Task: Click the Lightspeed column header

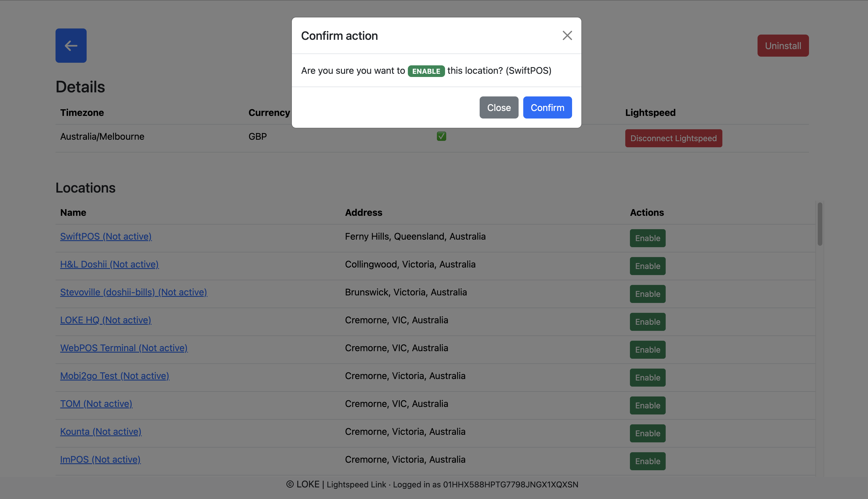Action: pos(650,112)
